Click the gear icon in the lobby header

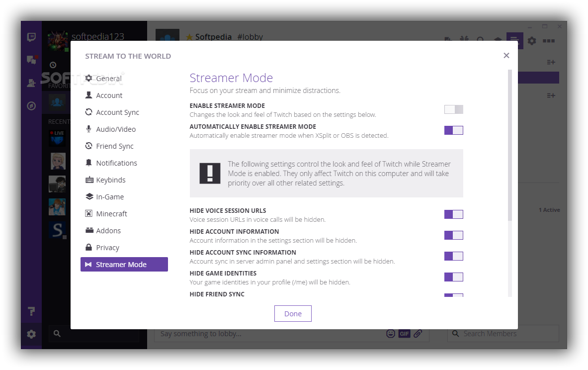click(532, 40)
